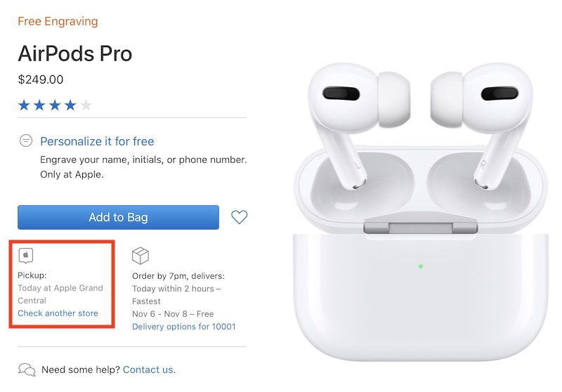This screenshot has width=562, height=392.
Task: Click the Apple Store pickup icon
Action: click(x=26, y=256)
